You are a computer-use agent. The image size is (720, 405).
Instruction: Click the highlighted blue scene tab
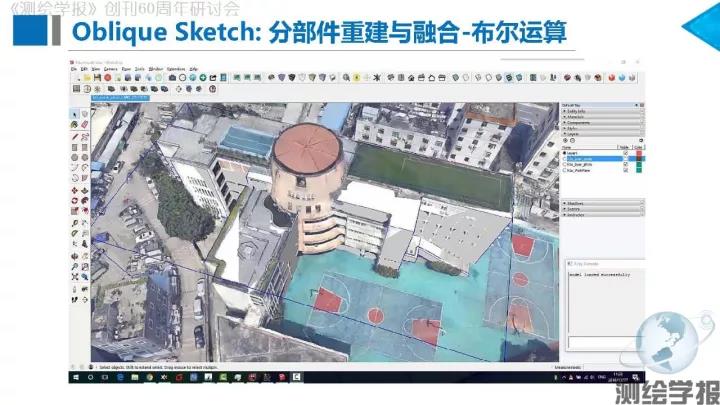[120, 98]
